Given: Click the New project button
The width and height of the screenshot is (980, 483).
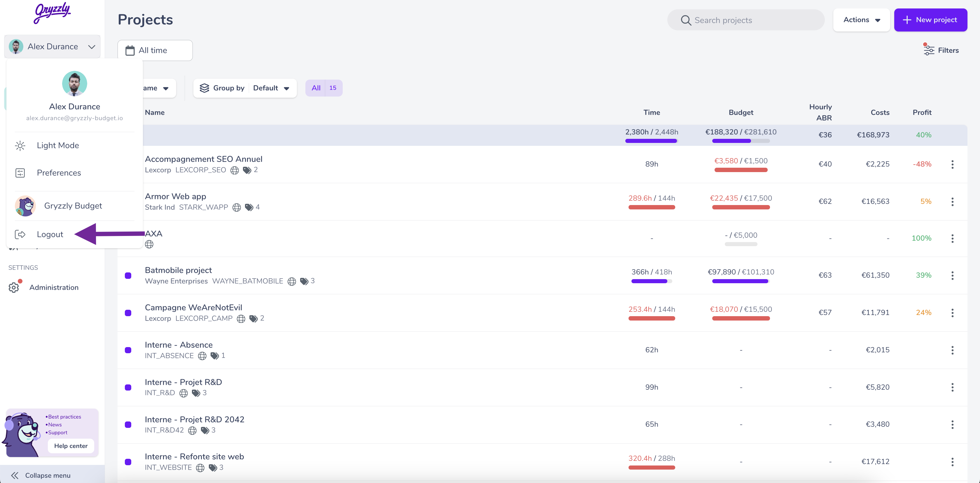Looking at the screenshot, I should 930,20.
